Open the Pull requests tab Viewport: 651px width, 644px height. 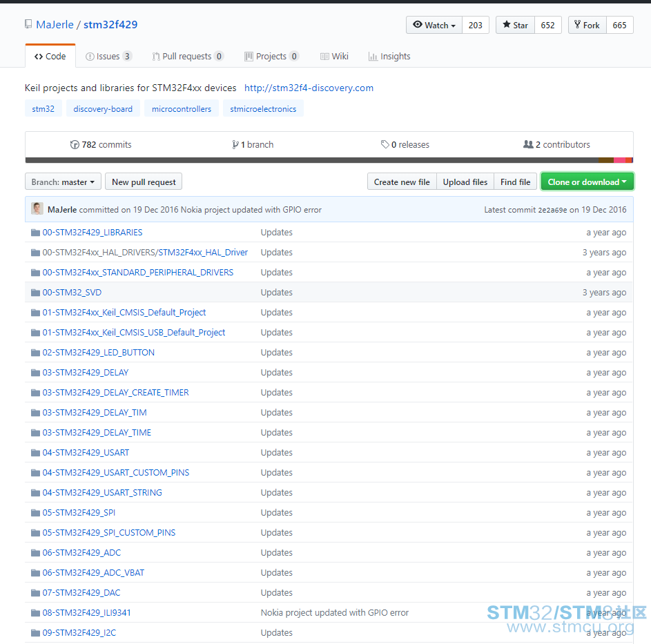[x=188, y=56]
